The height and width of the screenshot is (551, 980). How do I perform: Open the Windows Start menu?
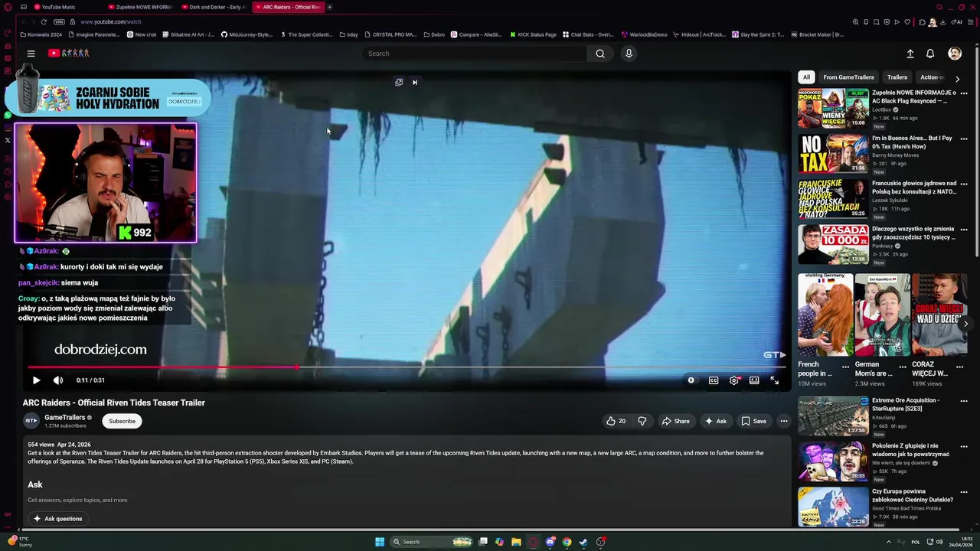click(380, 542)
